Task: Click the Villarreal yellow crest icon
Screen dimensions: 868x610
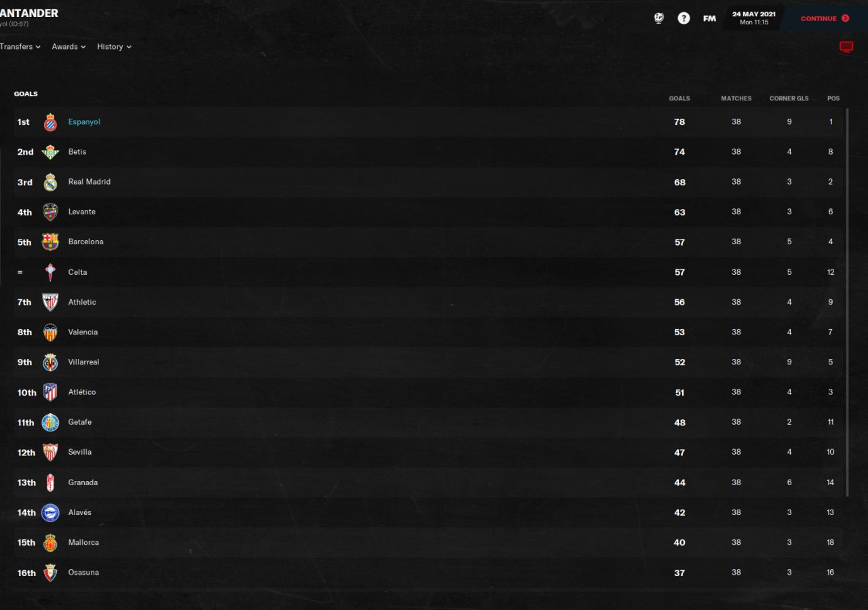Action: 50,362
